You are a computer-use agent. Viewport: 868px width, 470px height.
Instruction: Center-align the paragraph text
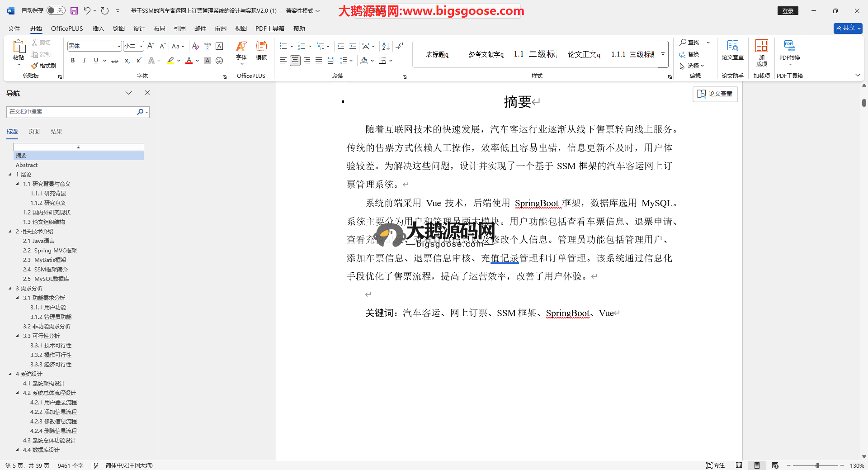click(295, 61)
